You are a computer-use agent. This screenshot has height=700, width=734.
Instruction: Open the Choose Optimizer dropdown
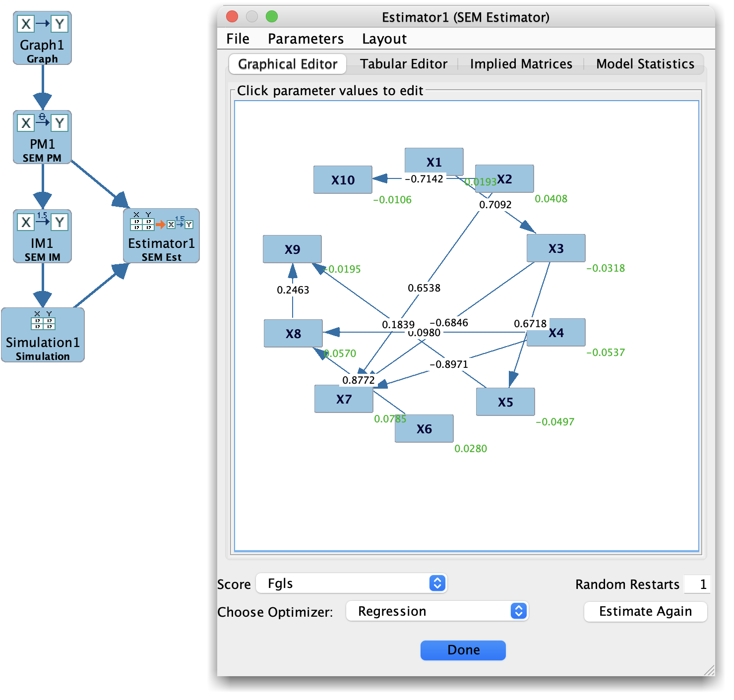click(x=437, y=611)
